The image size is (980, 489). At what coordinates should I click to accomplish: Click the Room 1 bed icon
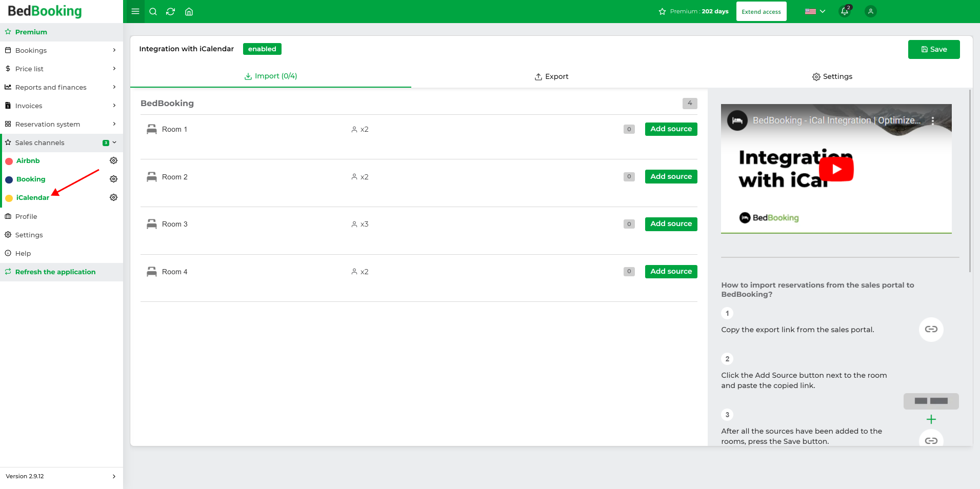[152, 129]
